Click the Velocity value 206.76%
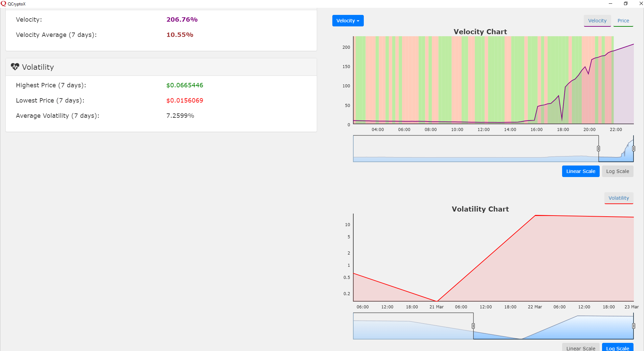This screenshot has height=351, width=644. (x=182, y=20)
